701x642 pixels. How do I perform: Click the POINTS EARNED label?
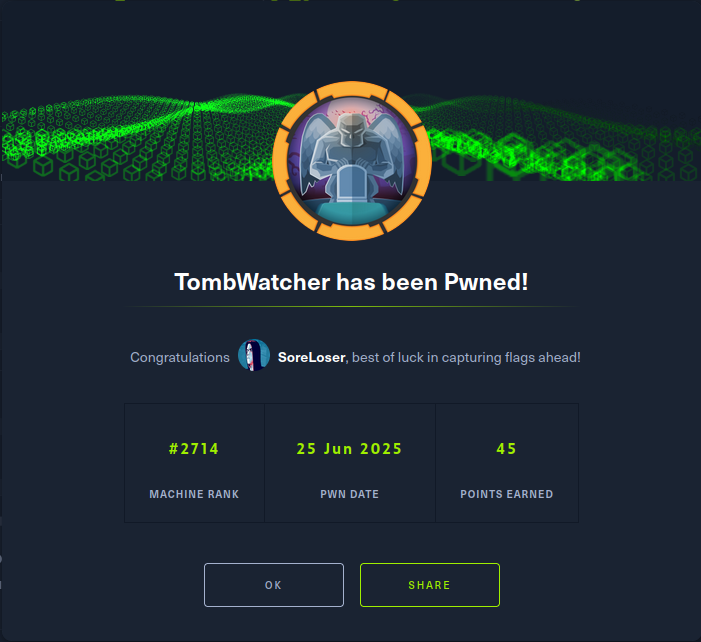507,494
